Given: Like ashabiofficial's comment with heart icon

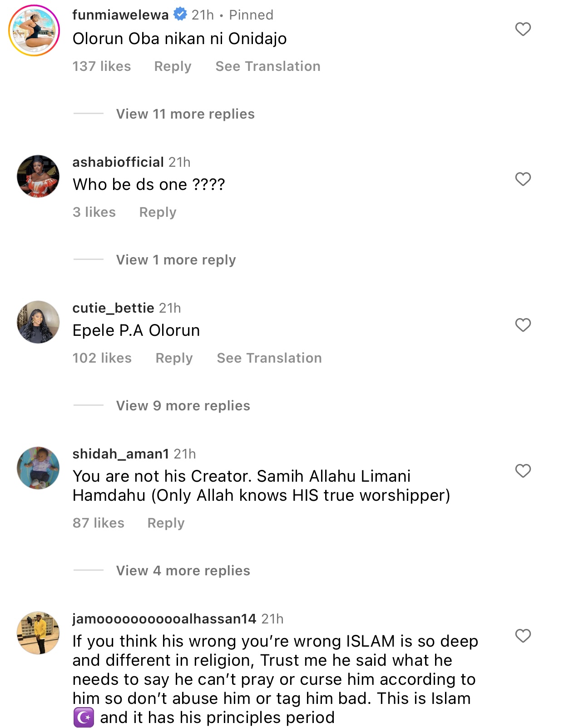Looking at the screenshot, I should coord(523,179).
